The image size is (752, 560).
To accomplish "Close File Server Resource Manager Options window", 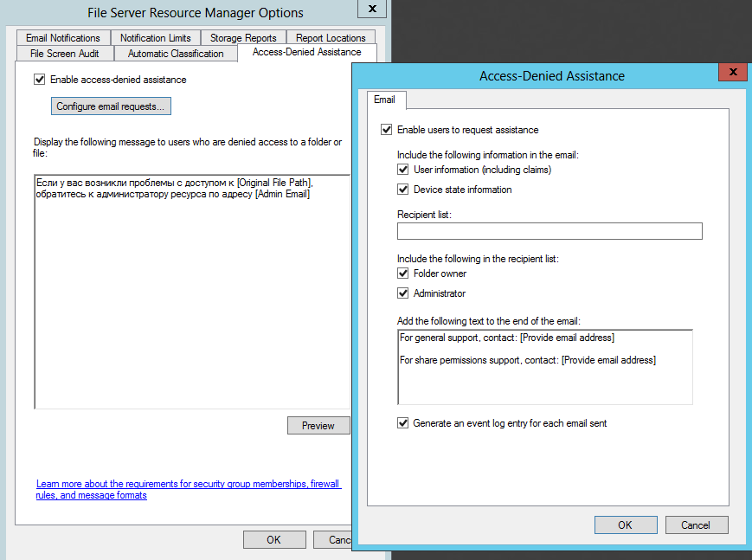I will 372,10.
